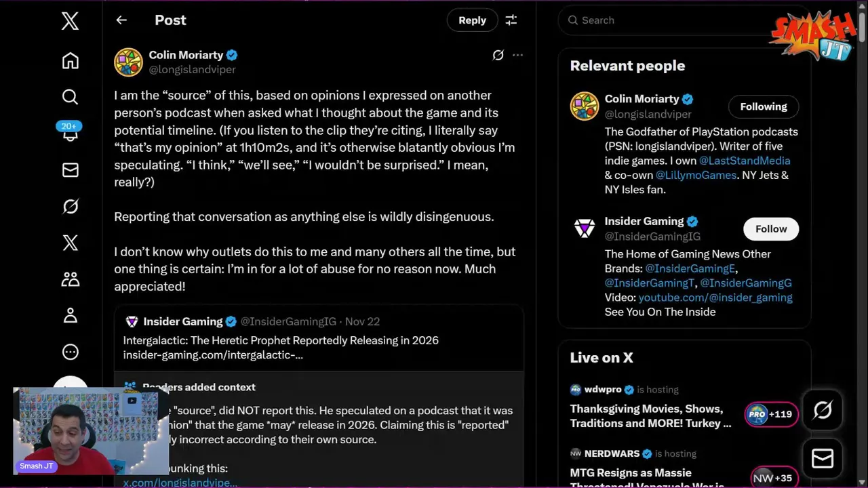Image resolution: width=868 pixels, height=488 pixels.
Task: Open More circle menu in sidebar
Action: point(70,352)
